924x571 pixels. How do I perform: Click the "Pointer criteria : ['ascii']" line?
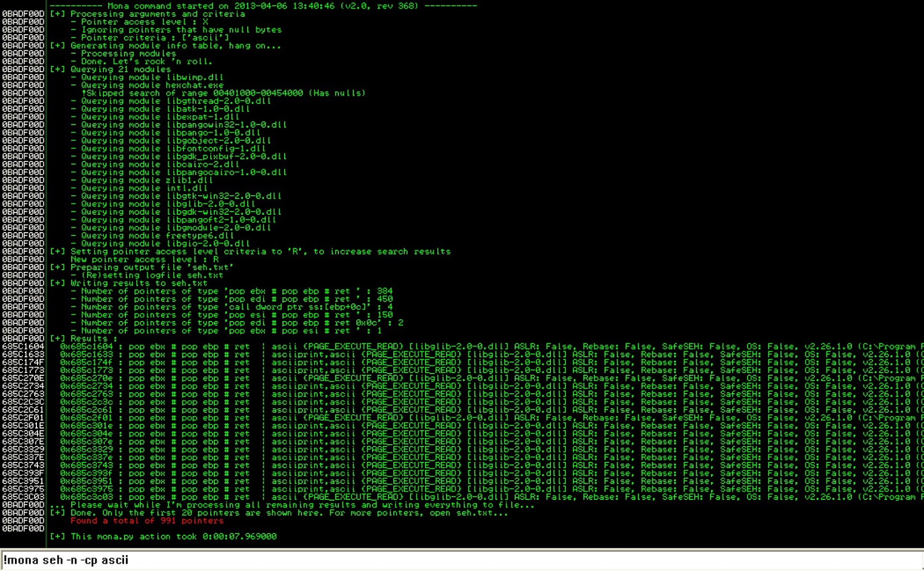[x=155, y=38]
